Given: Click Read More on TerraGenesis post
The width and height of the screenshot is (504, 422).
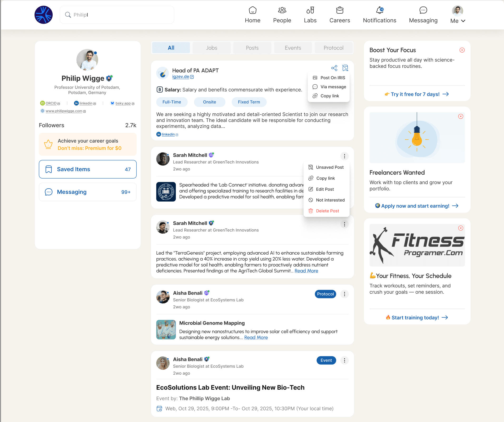Looking at the screenshot, I should click(x=306, y=271).
